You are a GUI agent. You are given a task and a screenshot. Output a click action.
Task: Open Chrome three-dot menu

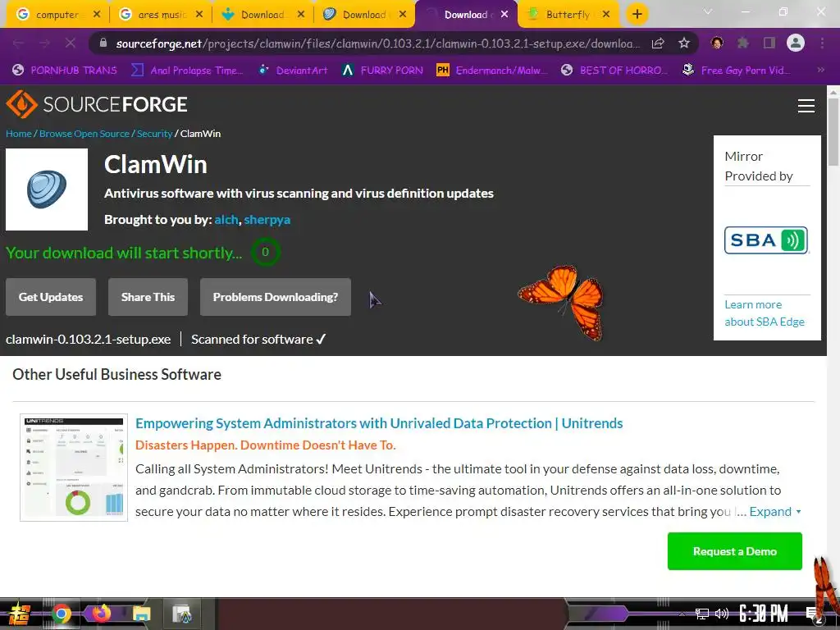[822, 43]
